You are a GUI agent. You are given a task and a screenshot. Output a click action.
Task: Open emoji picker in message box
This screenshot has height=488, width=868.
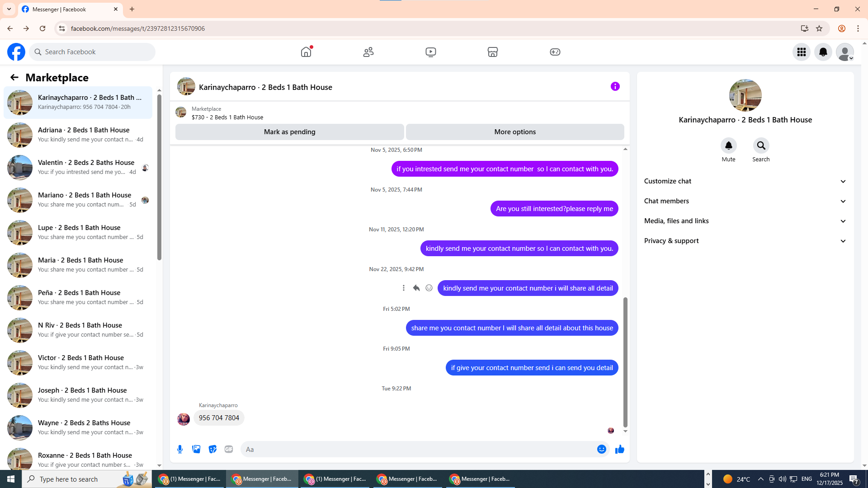[x=601, y=449]
